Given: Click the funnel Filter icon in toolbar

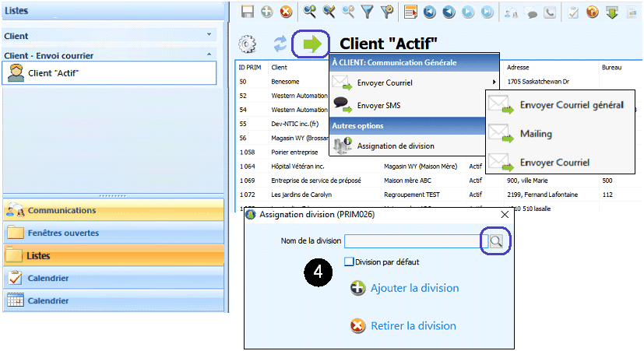Looking at the screenshot, I should 367,12.
